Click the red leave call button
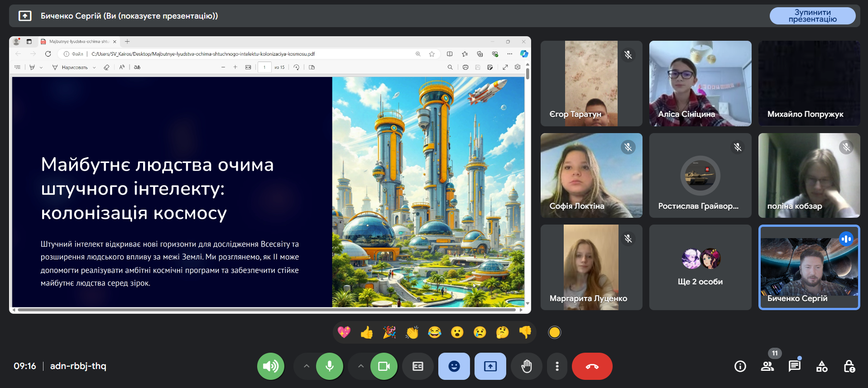This screenshot has width=868, height=388. point(592,366)
